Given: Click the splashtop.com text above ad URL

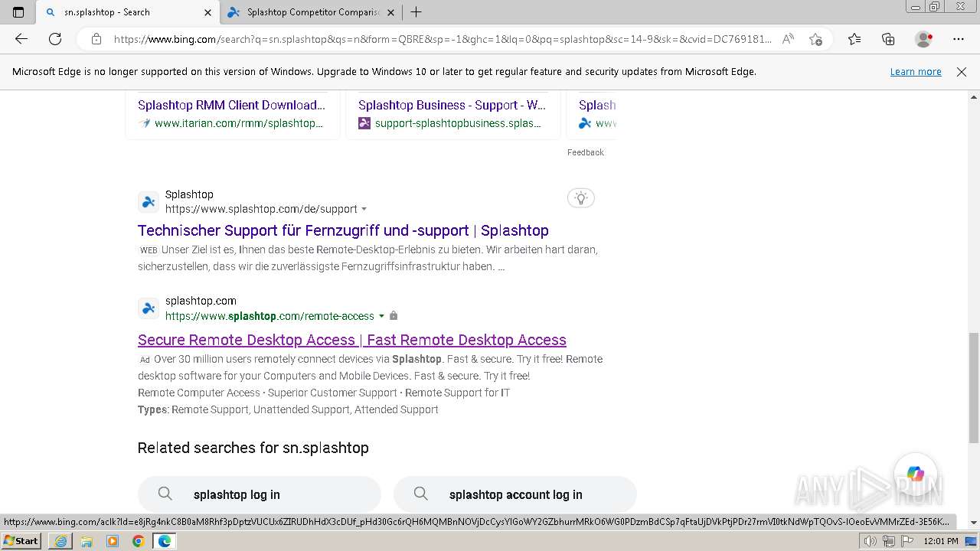Looking at the screenshot, I should 201,301.
